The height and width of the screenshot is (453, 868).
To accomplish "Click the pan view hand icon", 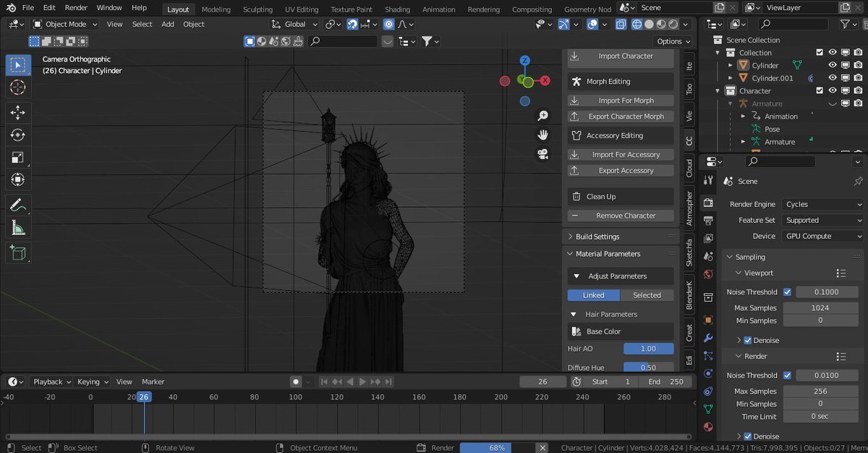I will (542, 135).
